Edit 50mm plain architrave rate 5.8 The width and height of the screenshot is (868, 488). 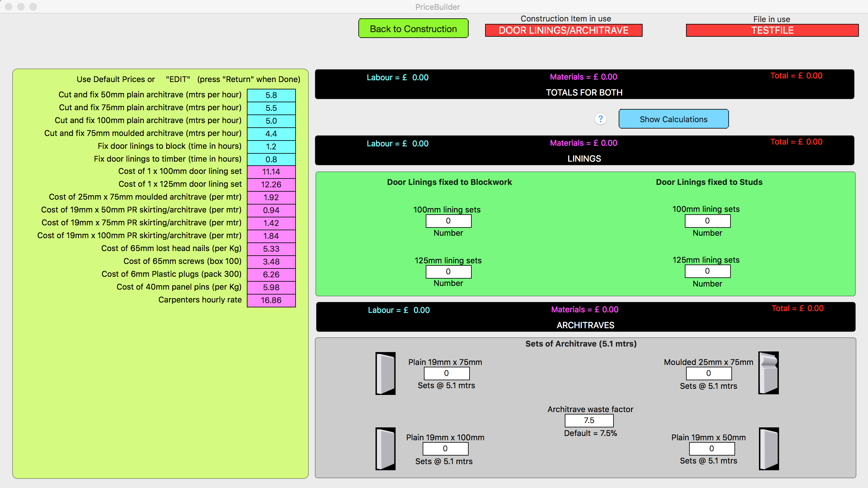[271, 95]
